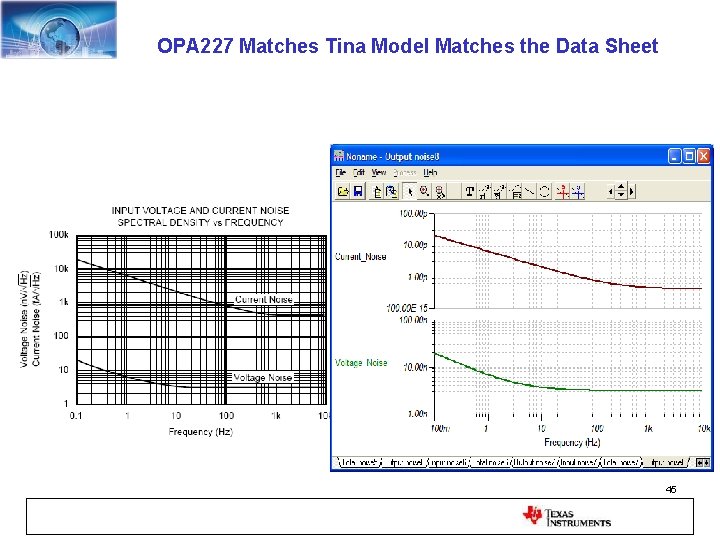Click the Texas Instruments logo
720x540 pixels.
pos(567,516)
